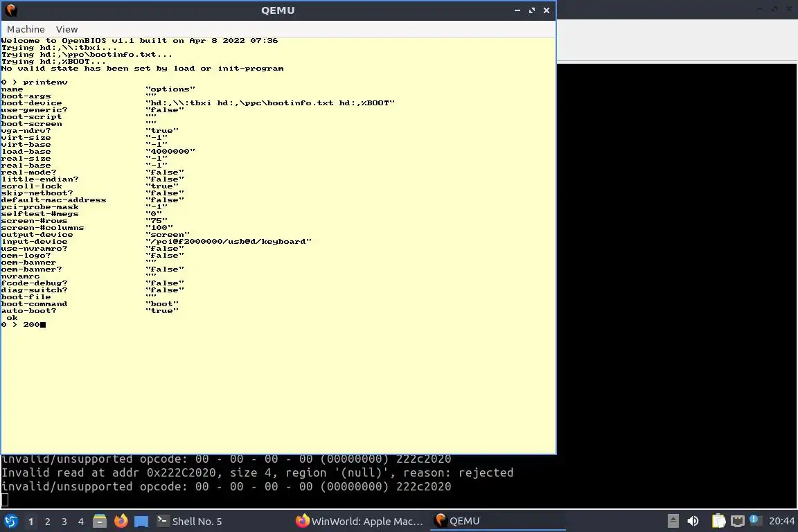Click the "4000000" load-base value
This screenshot has width=798, height=532.
pyautogui.click(x=170, y=151)
